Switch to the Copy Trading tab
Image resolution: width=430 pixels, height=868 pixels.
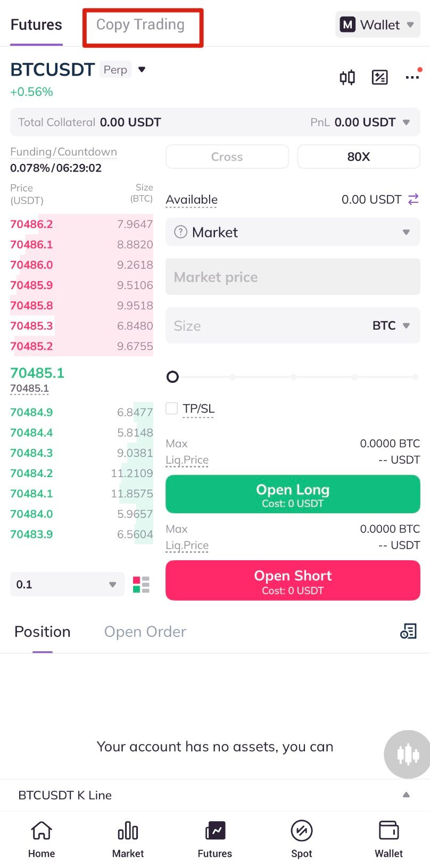tap(140, 25)
